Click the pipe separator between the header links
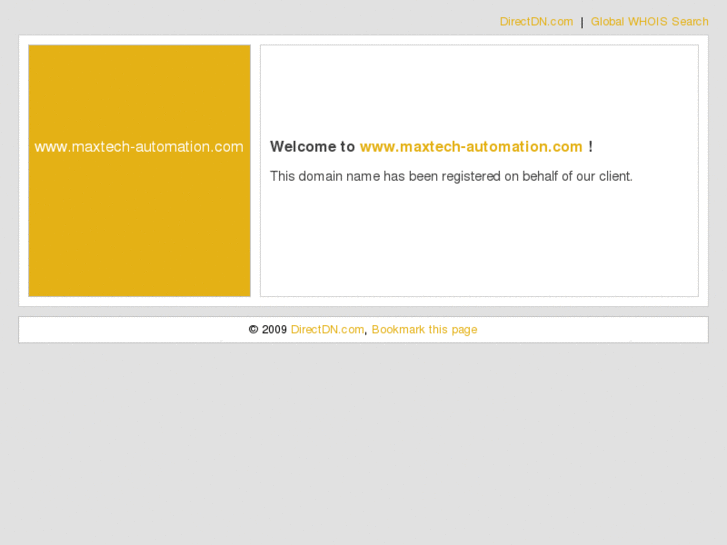 point(582,22)
